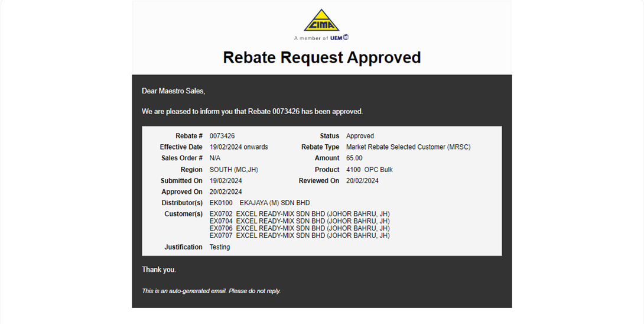This screenshot has height=324, width=644.
Task: Click the UEM member logo
Action: click(x=340, y=38)
